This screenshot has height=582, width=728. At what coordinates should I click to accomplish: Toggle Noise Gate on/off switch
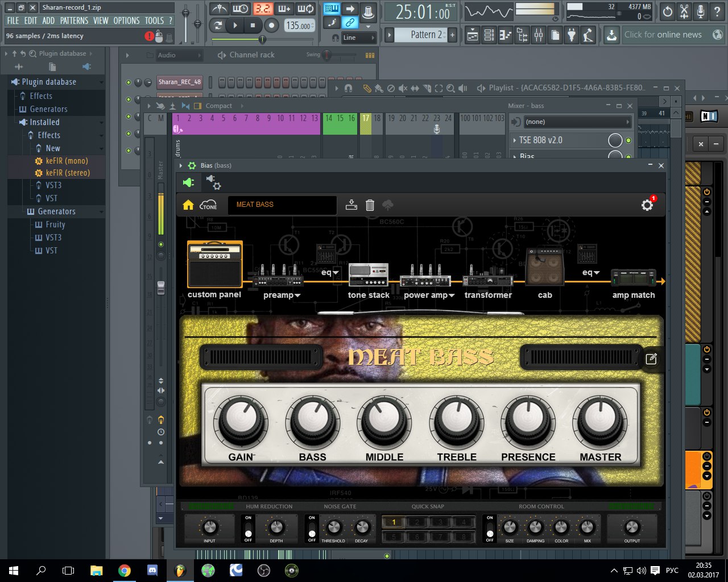click(312, 528)
